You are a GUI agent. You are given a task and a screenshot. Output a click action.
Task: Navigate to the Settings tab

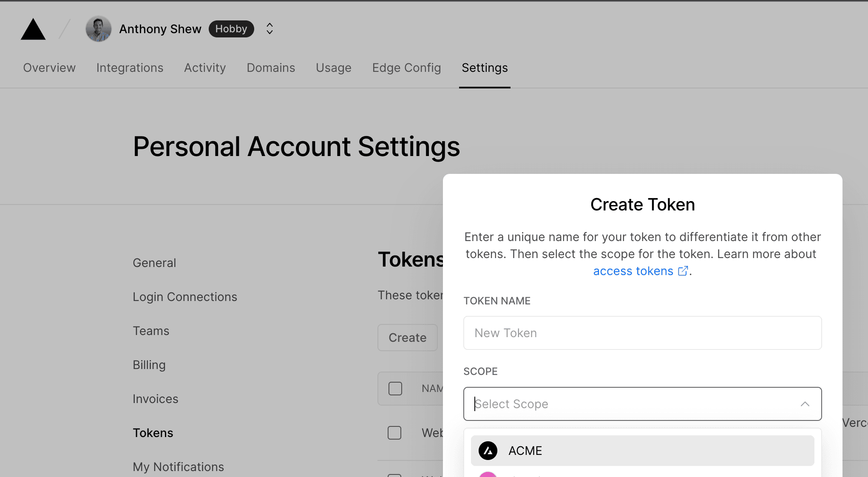pos(485,68)
